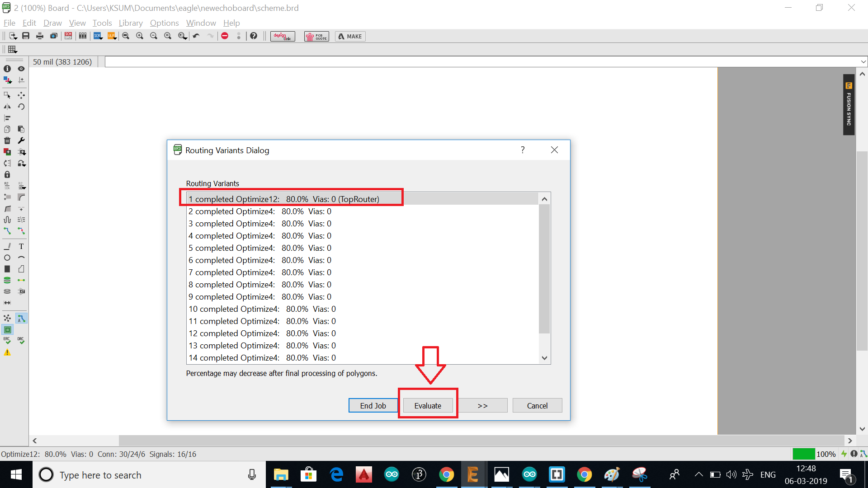This screenshot has height=488, width=868.
Task: Click the red Stop command icon
Action: [225, 36]
